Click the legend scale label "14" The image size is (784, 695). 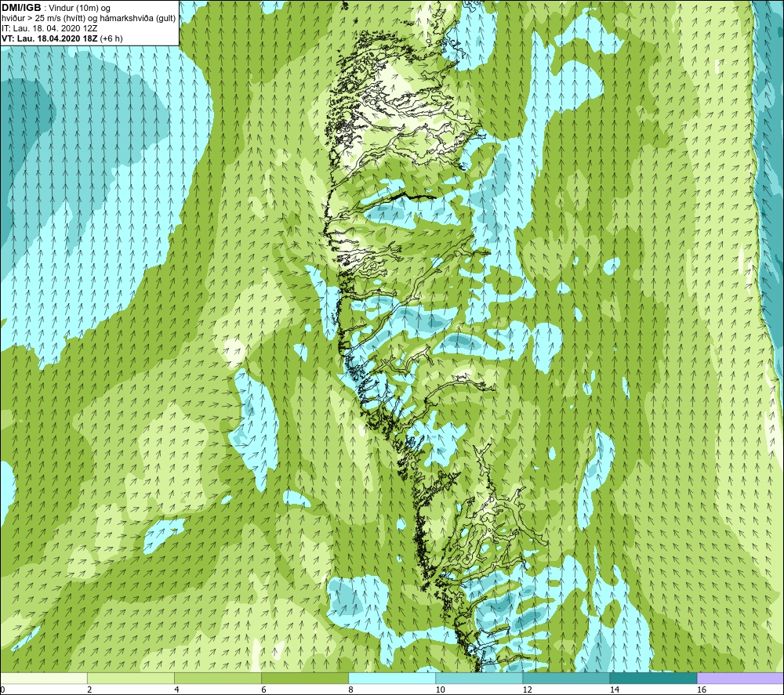coord(614,690)
